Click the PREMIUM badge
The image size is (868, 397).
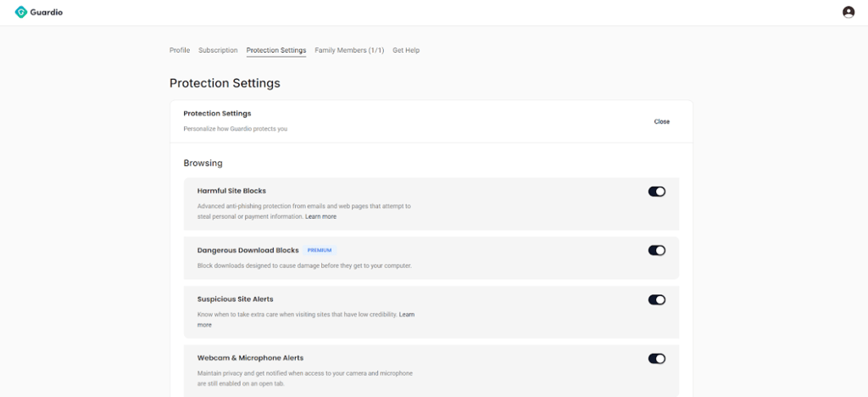click(320, 250)
